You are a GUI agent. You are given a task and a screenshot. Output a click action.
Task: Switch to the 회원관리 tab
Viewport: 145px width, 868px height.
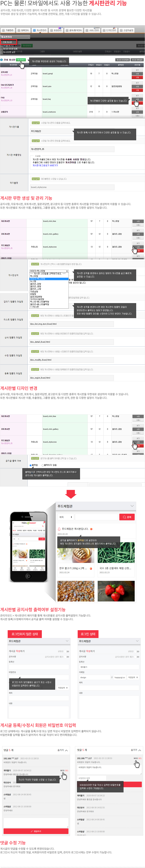(x=56, y=30)
